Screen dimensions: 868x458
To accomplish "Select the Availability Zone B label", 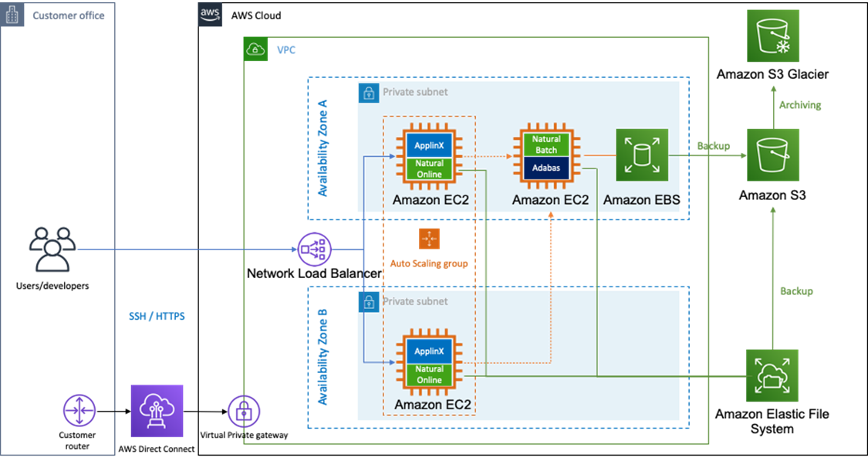I will [x=323, y=357].
